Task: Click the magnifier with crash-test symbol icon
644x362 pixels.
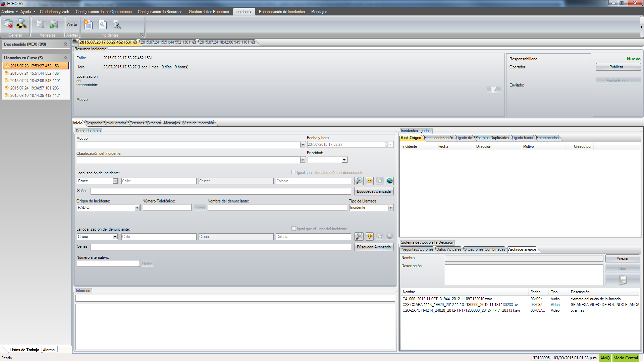Action: 21,24
